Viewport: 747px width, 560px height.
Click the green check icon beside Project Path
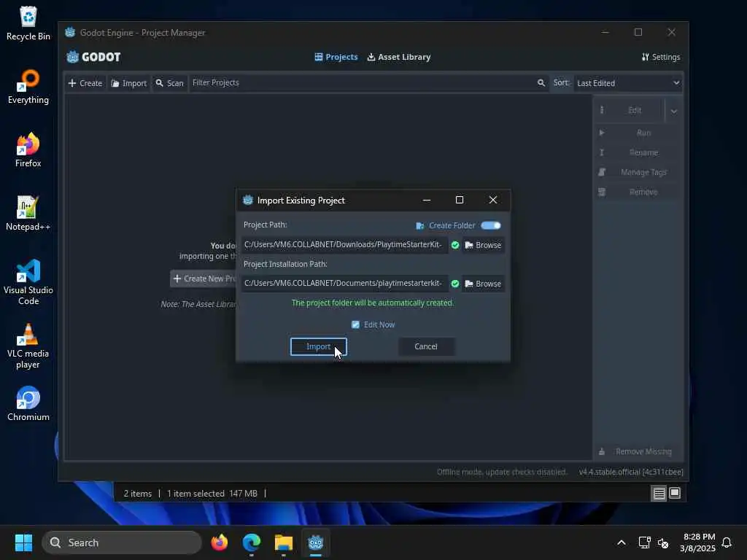tap(455, 245)
